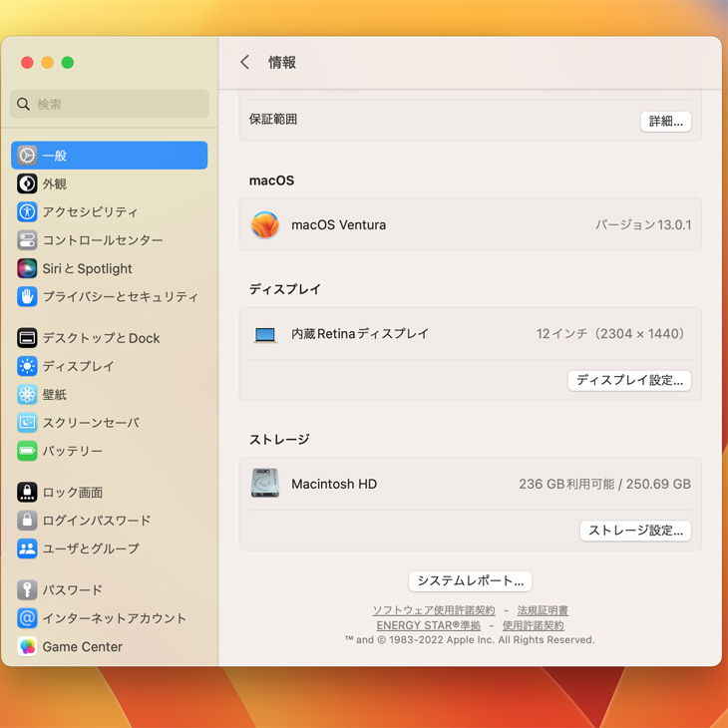Viewport: 728px width, 728px height.
Task: Select デスクトップと Dock label
Action: pyautogui.click(x=101, y=338)
